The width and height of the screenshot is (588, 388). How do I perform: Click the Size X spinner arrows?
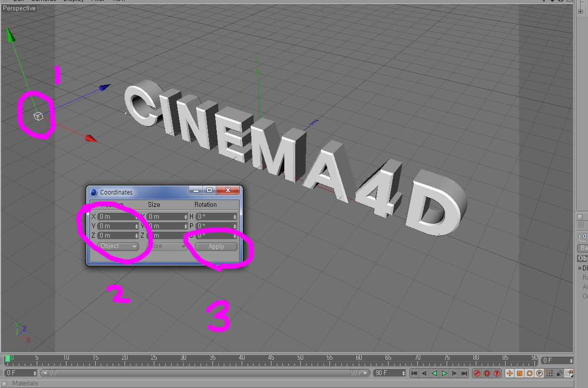[x=186, y=217]
